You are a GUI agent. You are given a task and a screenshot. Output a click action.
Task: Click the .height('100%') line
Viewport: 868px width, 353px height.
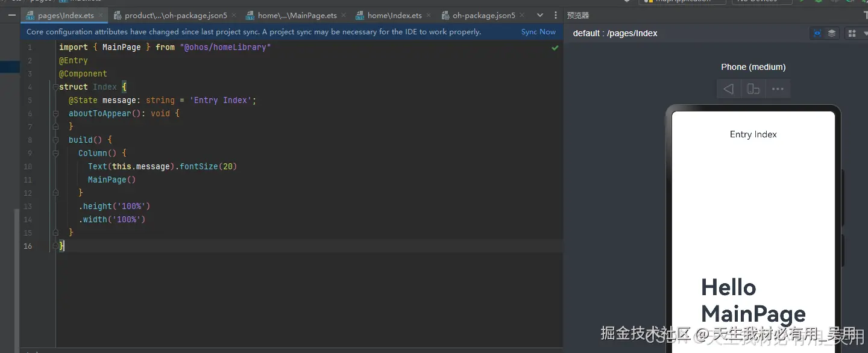tap(115, 207)
